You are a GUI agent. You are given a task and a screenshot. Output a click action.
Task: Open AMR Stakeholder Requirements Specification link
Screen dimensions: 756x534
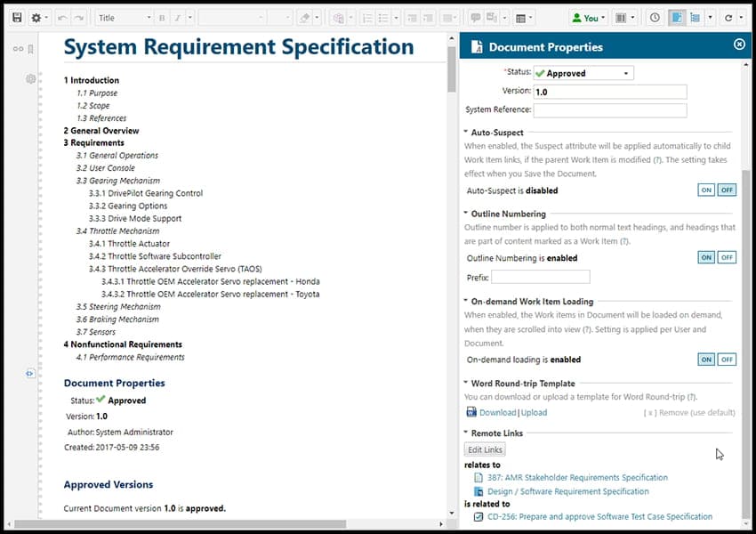pos(577,477)
